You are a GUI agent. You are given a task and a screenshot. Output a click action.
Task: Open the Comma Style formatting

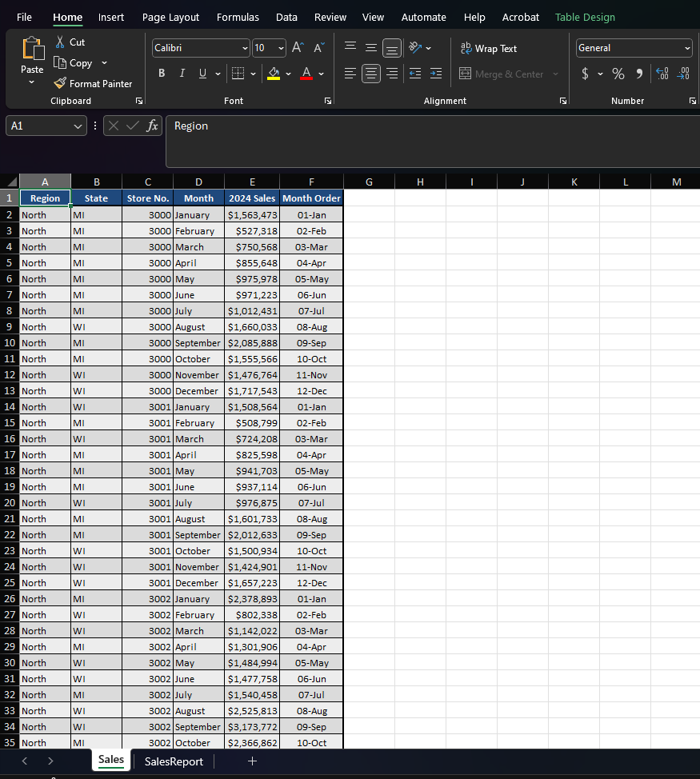point(638,73)
